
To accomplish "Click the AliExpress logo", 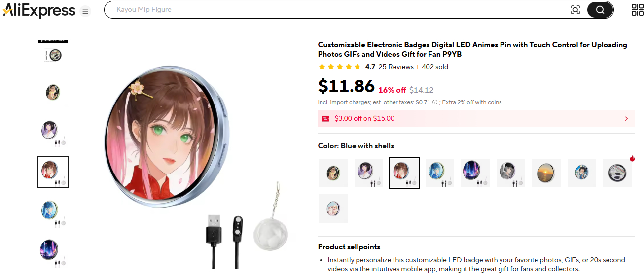I will coord(38,10).
